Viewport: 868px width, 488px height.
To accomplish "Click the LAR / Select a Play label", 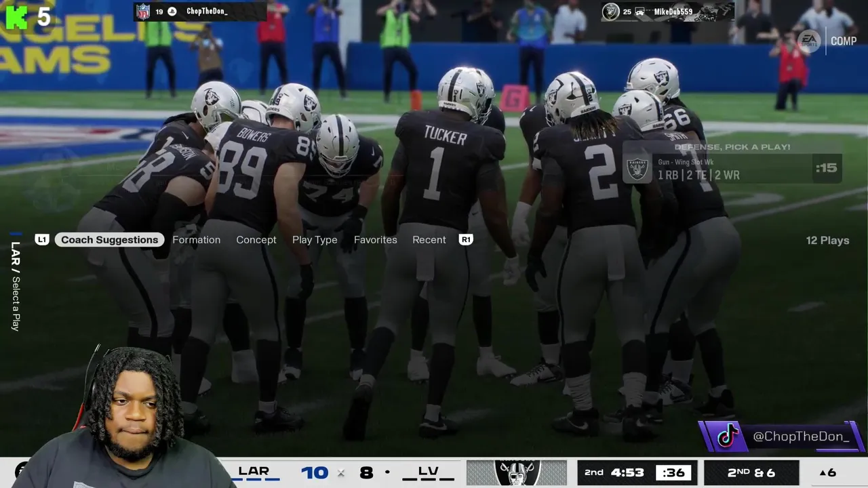I will [16, 285].
